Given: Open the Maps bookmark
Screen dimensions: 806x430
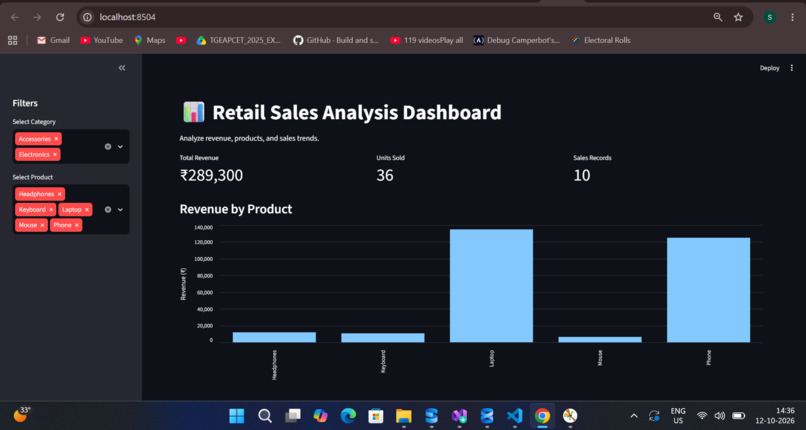Looking at the screenshot, I should (x=150, y=40).
